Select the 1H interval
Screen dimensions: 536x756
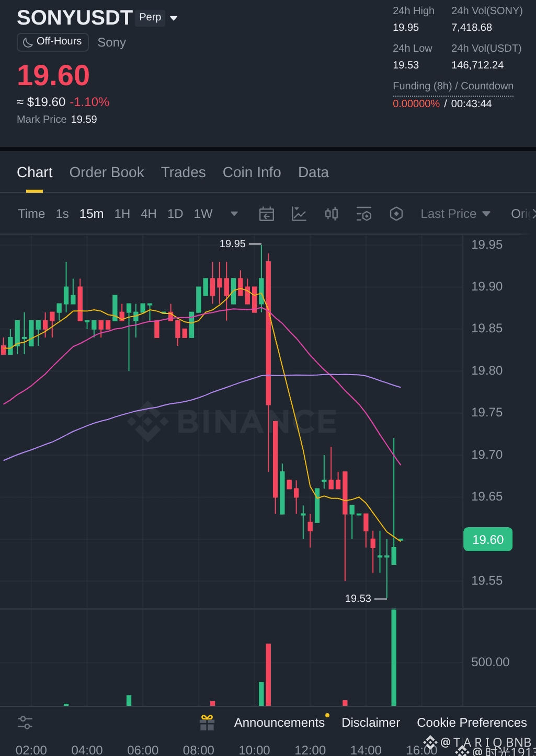(122, 214)
